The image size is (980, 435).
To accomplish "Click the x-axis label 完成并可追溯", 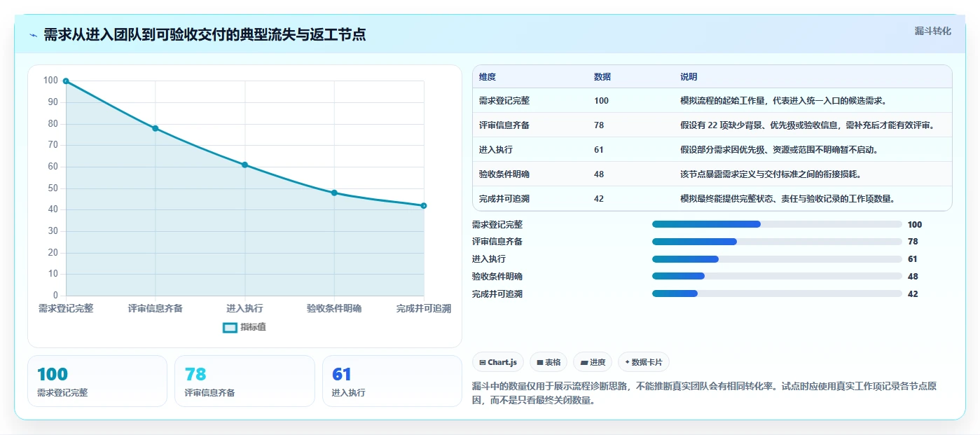I will pyautogui.click(x=424, y=308).
